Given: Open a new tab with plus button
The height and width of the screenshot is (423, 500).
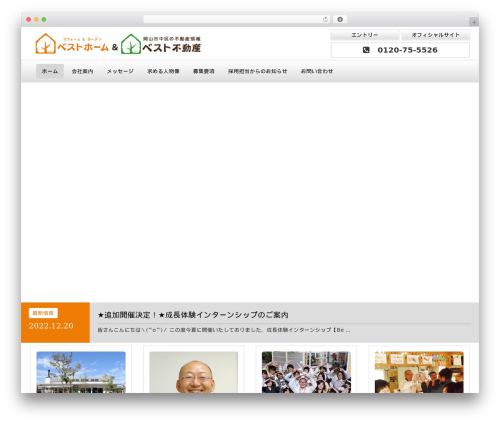Looking at the screenshot, I should pos(474,22).
